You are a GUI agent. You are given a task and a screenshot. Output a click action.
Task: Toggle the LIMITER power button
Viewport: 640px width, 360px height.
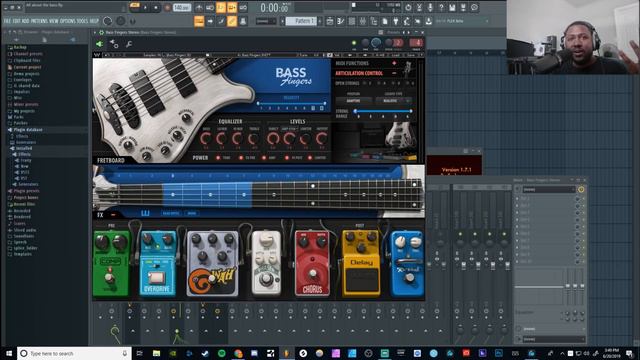310,158
